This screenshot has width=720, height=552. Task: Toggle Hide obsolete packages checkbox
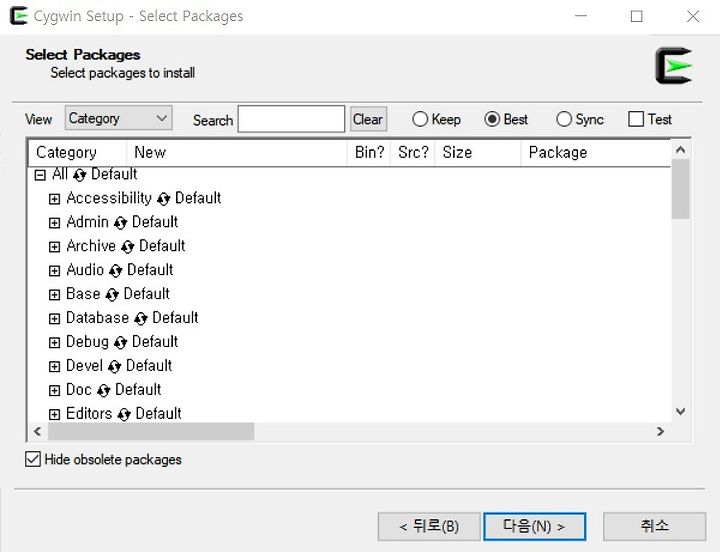click(x=33, y=459)
